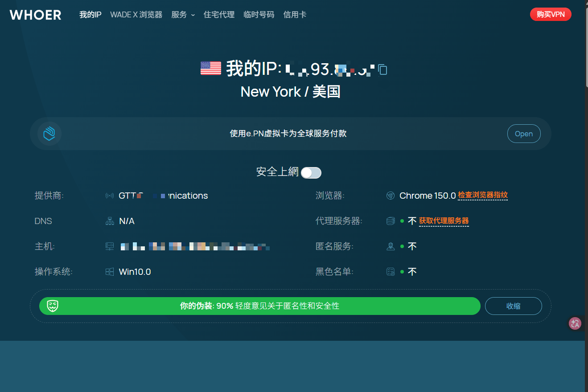This screenshot has height=392, width=588.
Task: Click the United States flag icon
Action: (x=211, y=68)
